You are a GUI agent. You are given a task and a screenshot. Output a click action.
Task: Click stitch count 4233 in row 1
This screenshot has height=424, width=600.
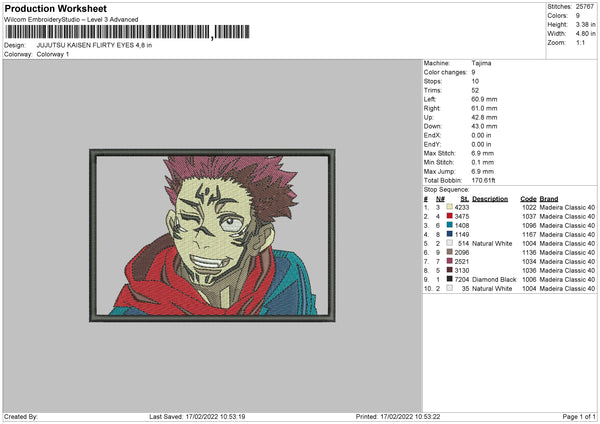(x=462, y=207)
